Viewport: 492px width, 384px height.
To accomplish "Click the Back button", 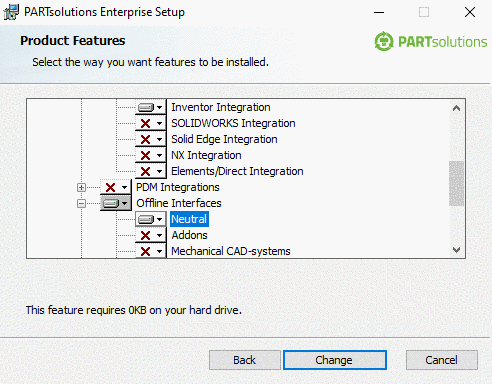I will 245,360.
